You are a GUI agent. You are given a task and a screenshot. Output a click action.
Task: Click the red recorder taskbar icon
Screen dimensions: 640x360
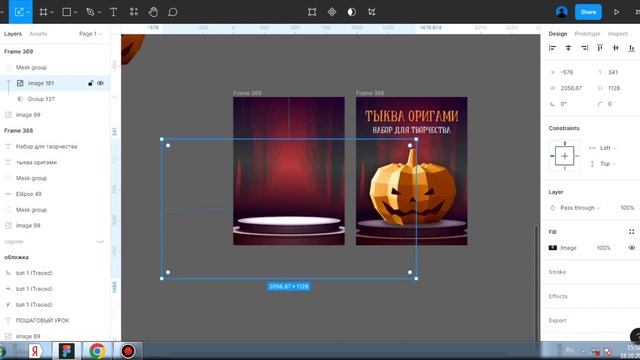[128, 351]
